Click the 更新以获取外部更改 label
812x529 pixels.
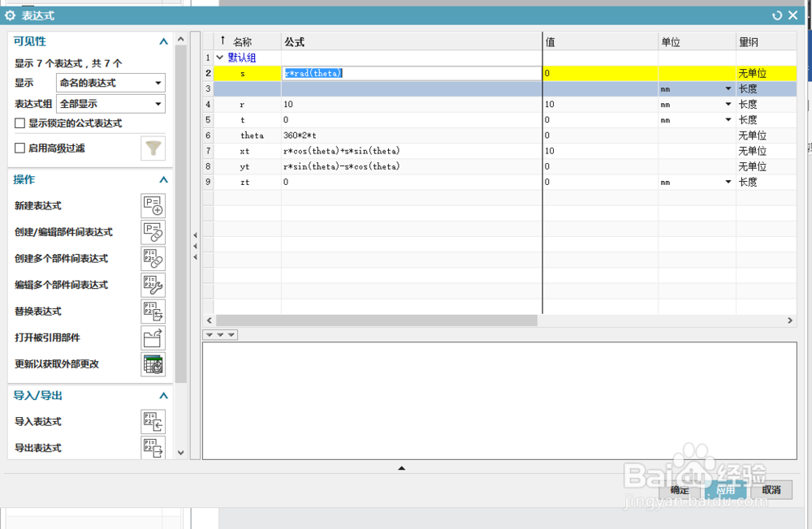pos(57,363)
